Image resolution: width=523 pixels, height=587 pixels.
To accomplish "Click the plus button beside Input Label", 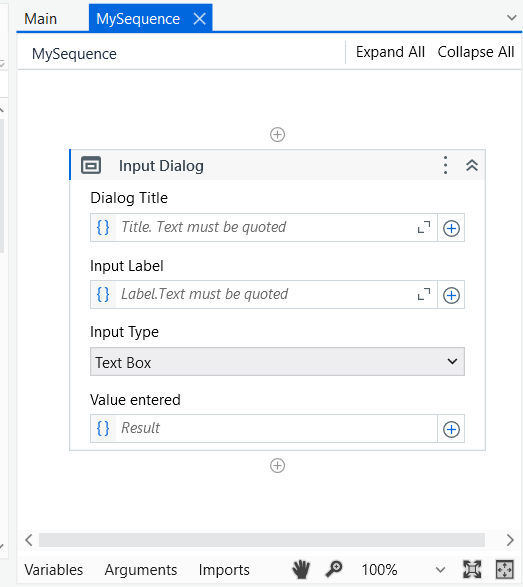I will point(451,295).
